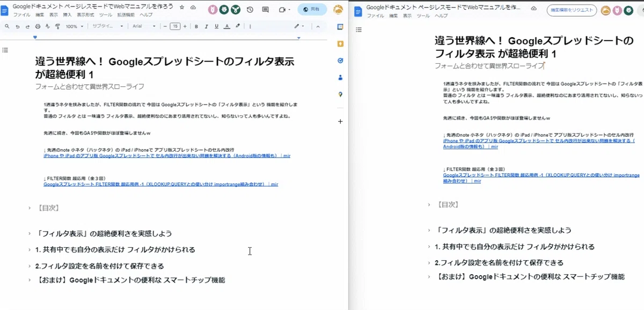Viewport: 644px width, 310px height.
Task: Click cloud status icon in right window
Action: tap(533, 10)
